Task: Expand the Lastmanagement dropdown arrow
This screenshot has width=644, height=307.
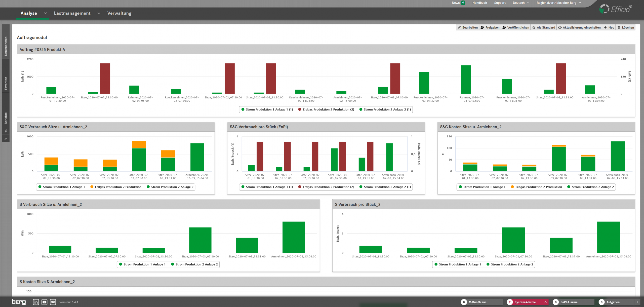Action: tap(99, 13)
